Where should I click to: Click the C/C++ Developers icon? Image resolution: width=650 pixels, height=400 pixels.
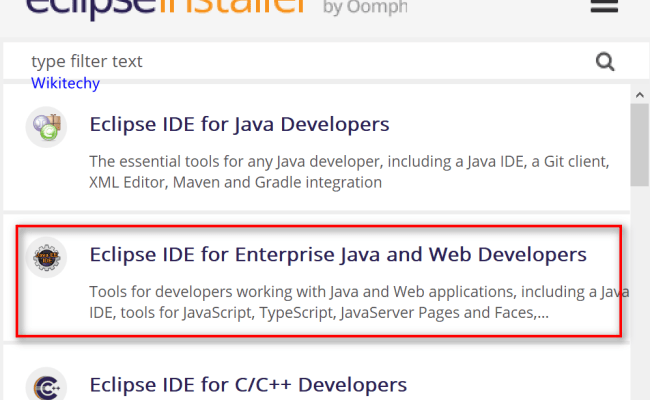[46, 385]
